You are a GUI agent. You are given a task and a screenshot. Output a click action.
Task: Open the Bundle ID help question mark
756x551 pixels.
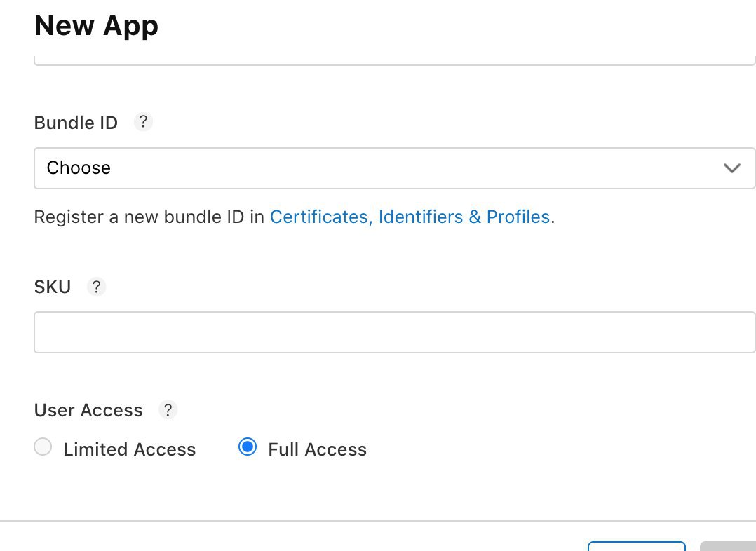pos(143,122)
